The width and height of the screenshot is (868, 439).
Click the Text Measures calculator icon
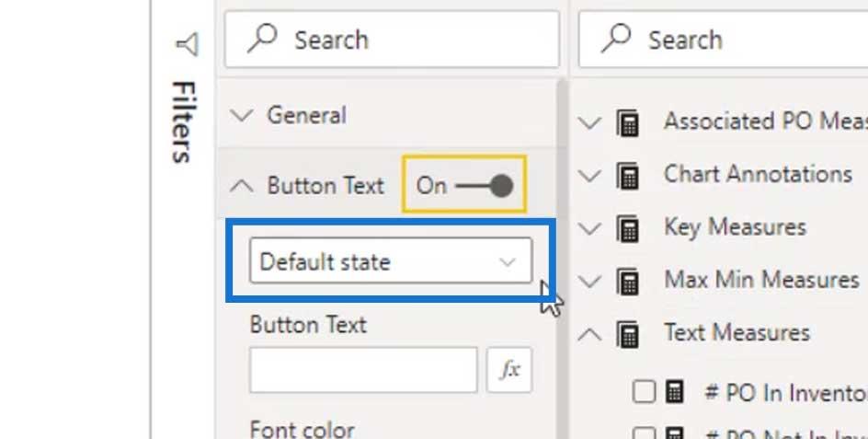tap(628, 334)
